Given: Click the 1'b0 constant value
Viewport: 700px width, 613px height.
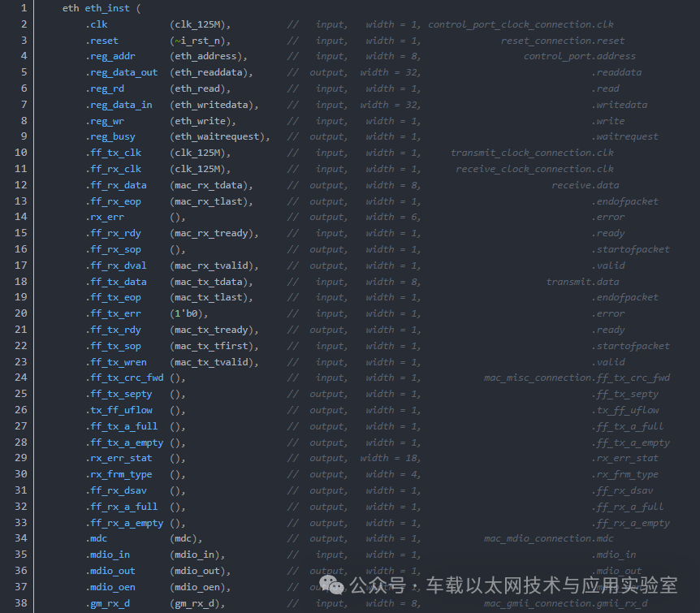Looking at the screenshot, I should click(x=186, y=314).
